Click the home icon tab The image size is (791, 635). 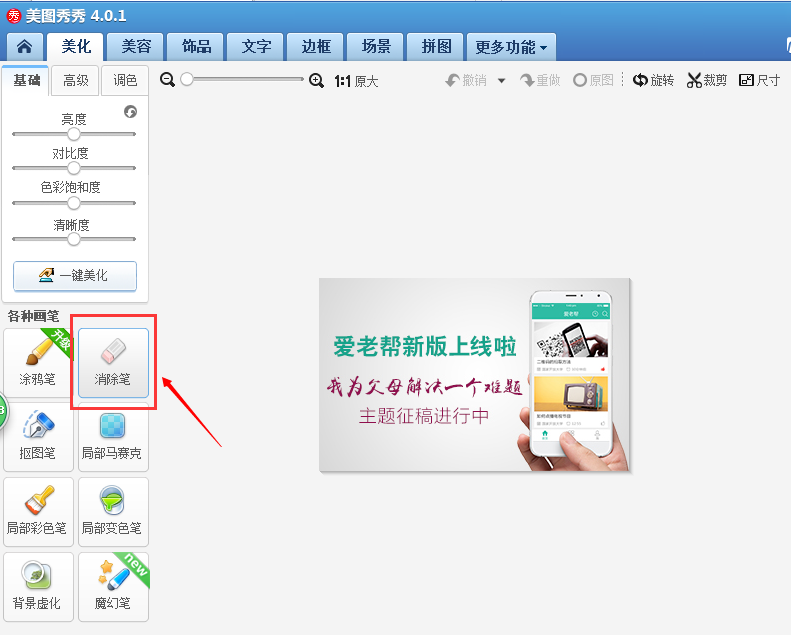point(25,47)
